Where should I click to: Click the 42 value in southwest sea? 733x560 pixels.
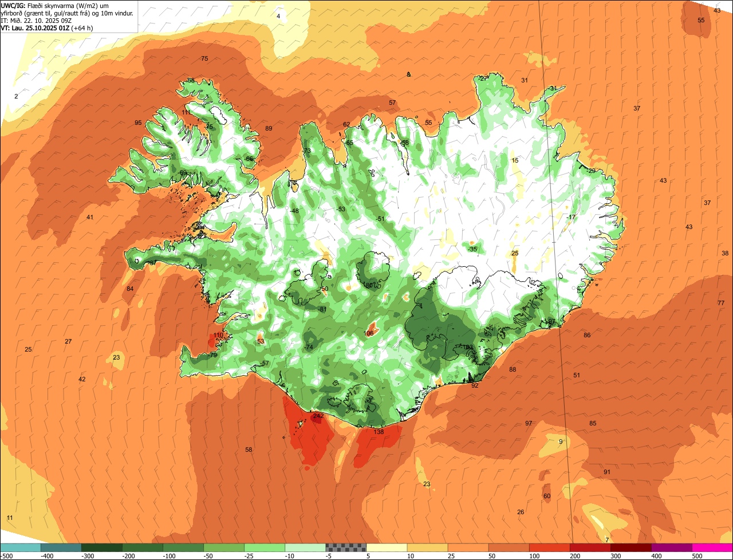82,379
